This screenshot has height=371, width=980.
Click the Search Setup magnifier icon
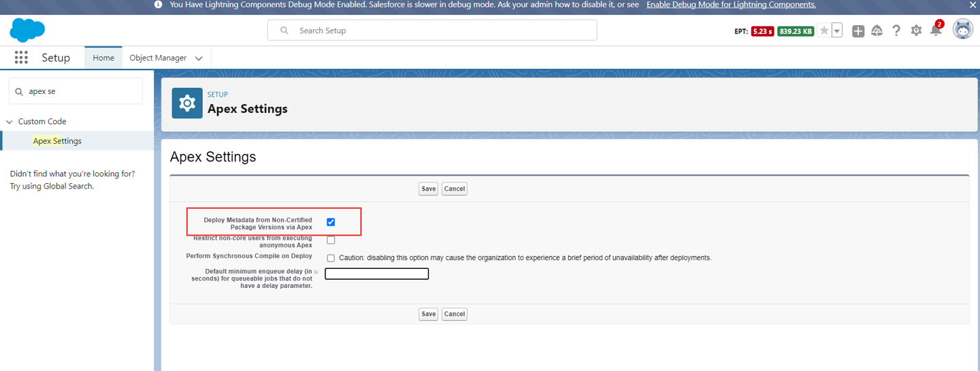284,31
